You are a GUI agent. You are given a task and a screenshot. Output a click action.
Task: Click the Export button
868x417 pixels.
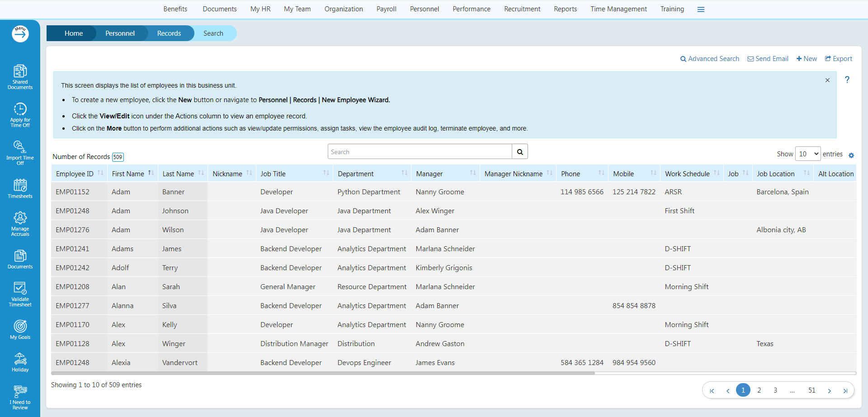pos(839,58)
